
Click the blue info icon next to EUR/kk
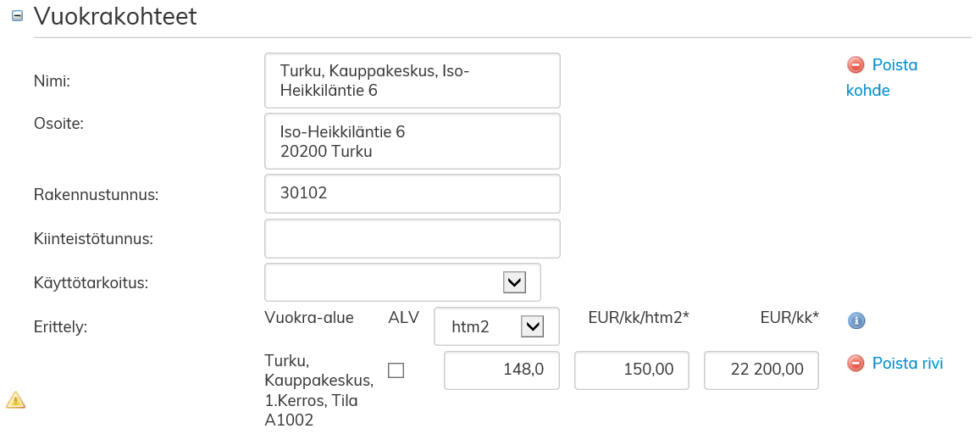[x=856, y=320]
